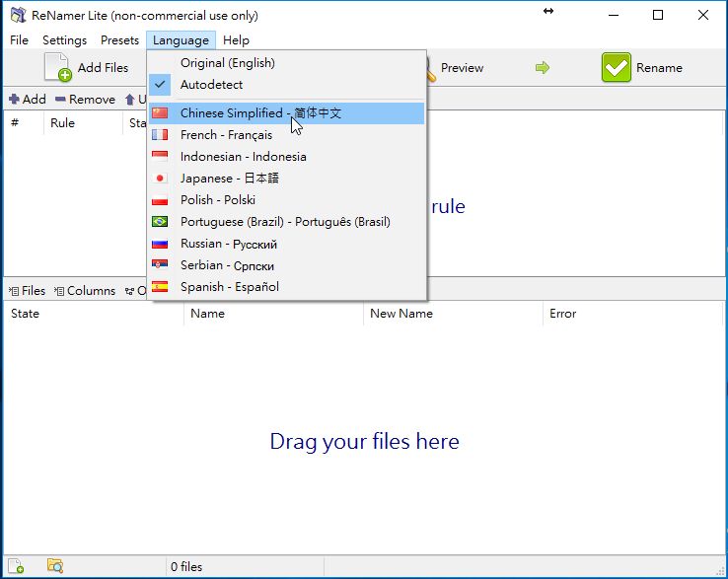Click the Poland flag icon
The width and height of the screenshot is (728, 579).
coord(160,200)
